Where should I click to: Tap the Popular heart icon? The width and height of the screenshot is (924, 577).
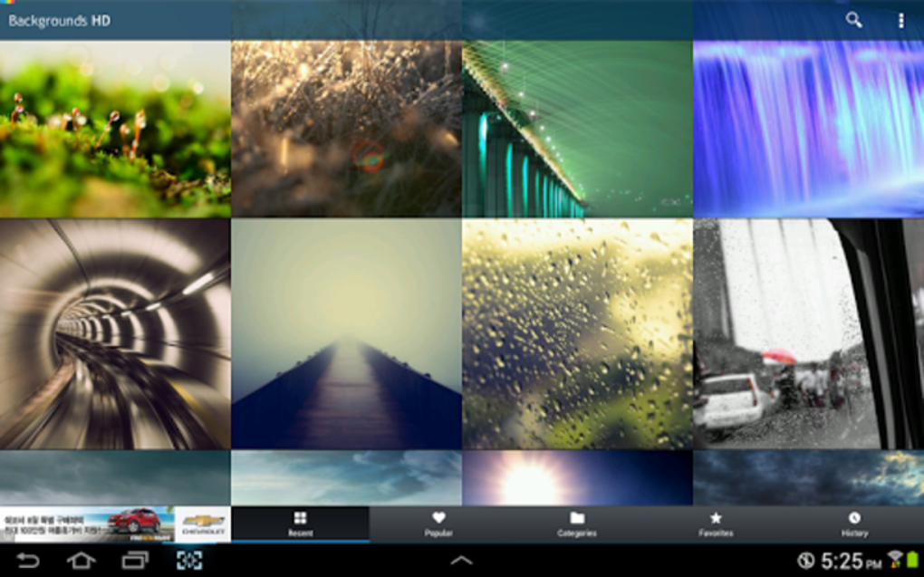point(438,518)
